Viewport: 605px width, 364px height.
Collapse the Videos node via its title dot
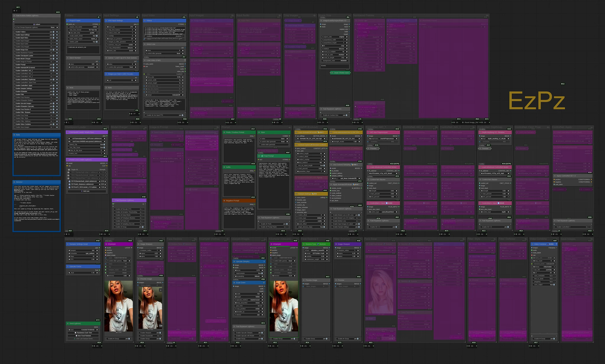(x=145, y=21)
